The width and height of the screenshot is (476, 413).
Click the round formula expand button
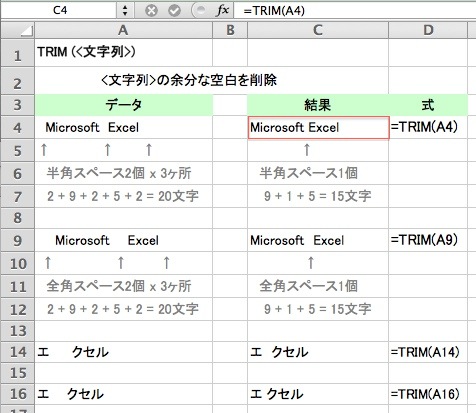point(200,10)
